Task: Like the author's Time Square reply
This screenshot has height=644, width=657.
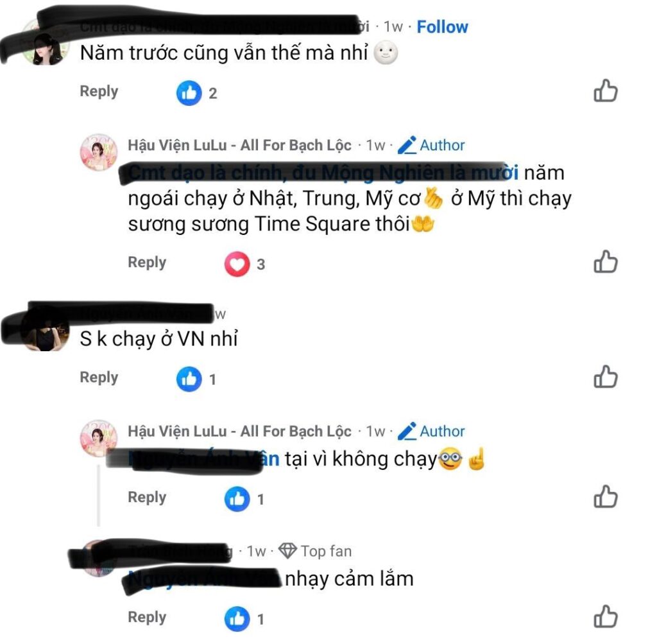Action: [606, 262]
